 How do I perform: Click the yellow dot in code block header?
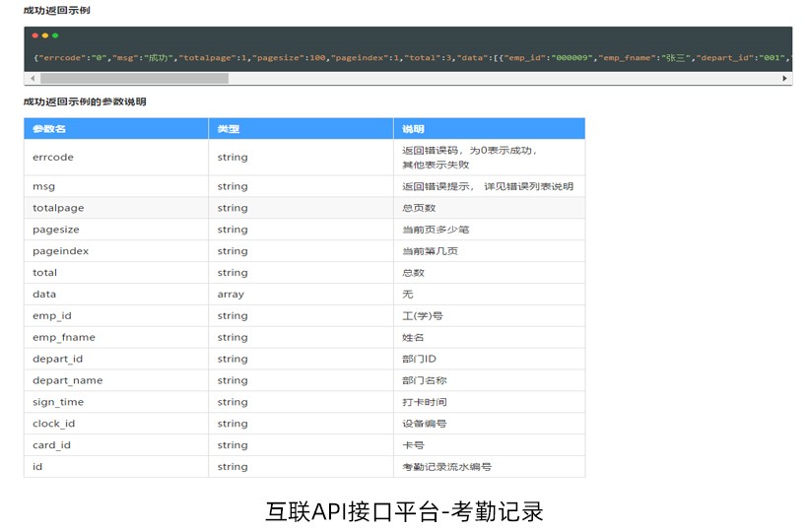(x=45, y=35)
